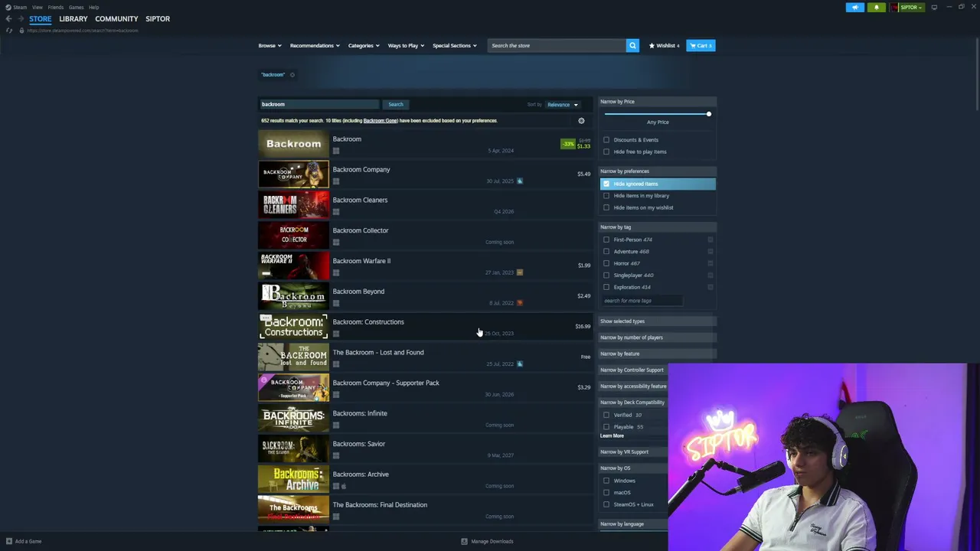Uncheck Hide ignored items
This screenshot has height=551, width=980.
[x=606, y=184]
